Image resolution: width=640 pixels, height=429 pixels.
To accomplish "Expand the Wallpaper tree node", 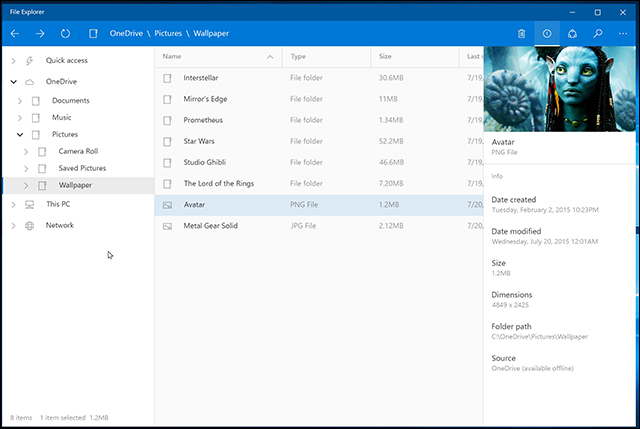I will tap(26, 186).
